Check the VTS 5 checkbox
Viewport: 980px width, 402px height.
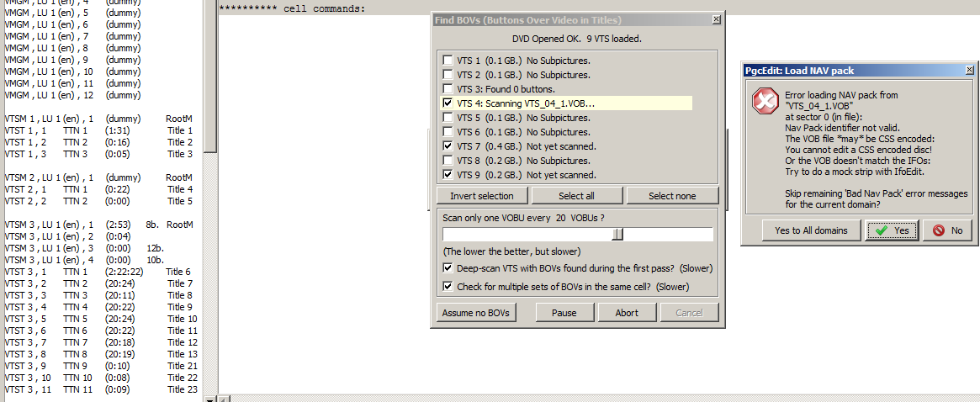448,118
